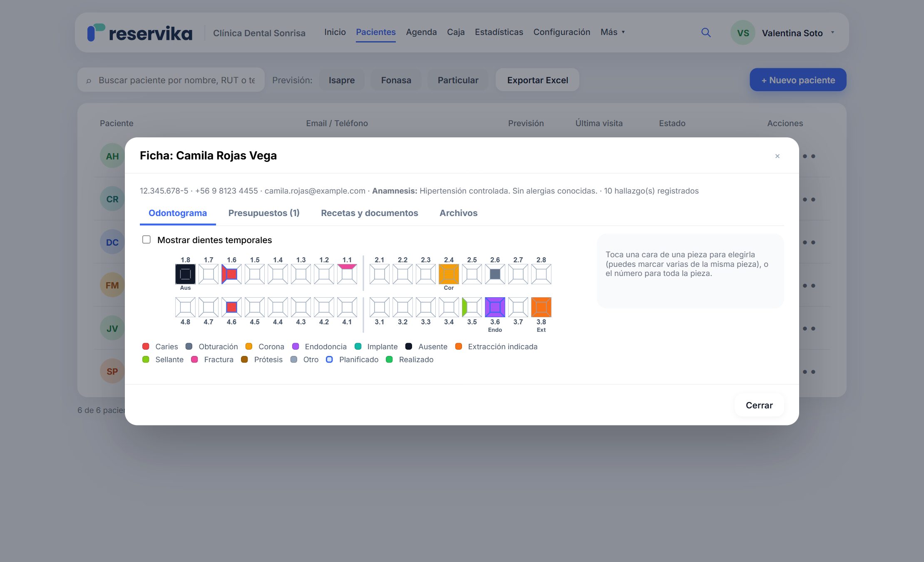
Task: Select tooth 1.7 diagram
Action: click(209, 274)
